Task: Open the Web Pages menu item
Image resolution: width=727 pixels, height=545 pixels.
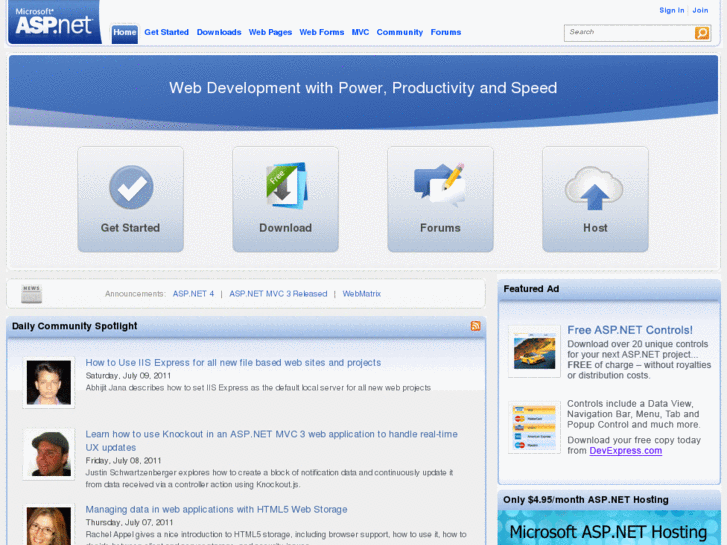Action: click(270, 32)
